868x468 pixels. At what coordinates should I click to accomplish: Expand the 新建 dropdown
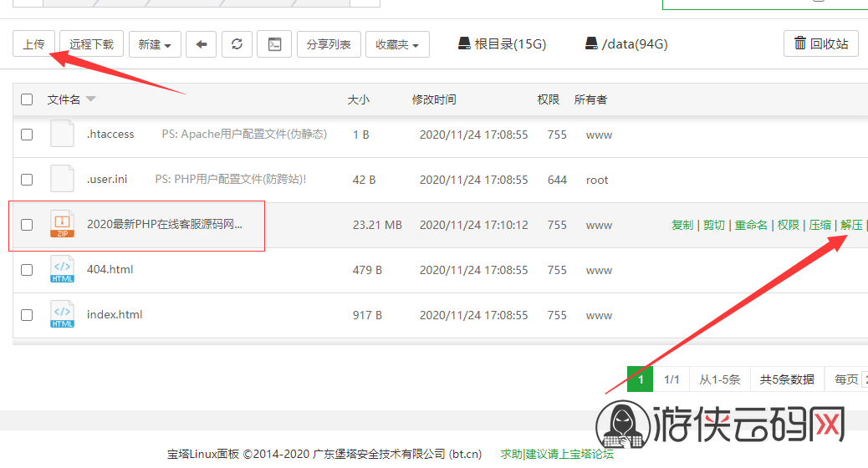155,44
